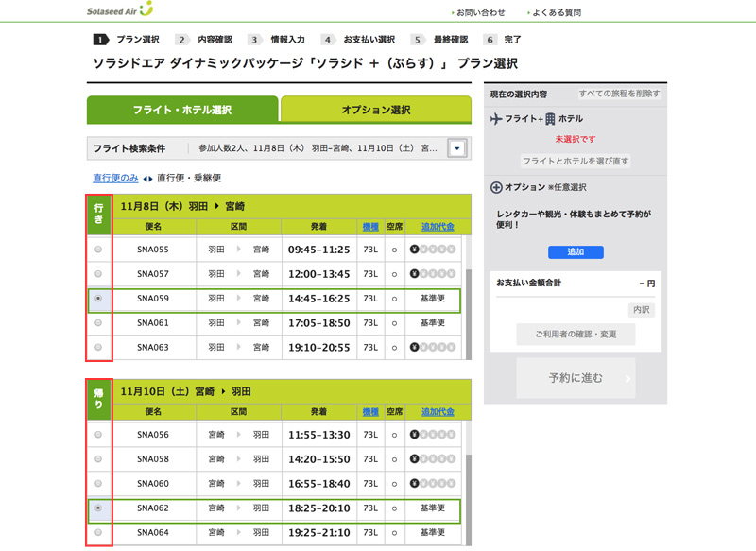
Task: Click すべての旅程を削除する button
Action: point(620,94)
